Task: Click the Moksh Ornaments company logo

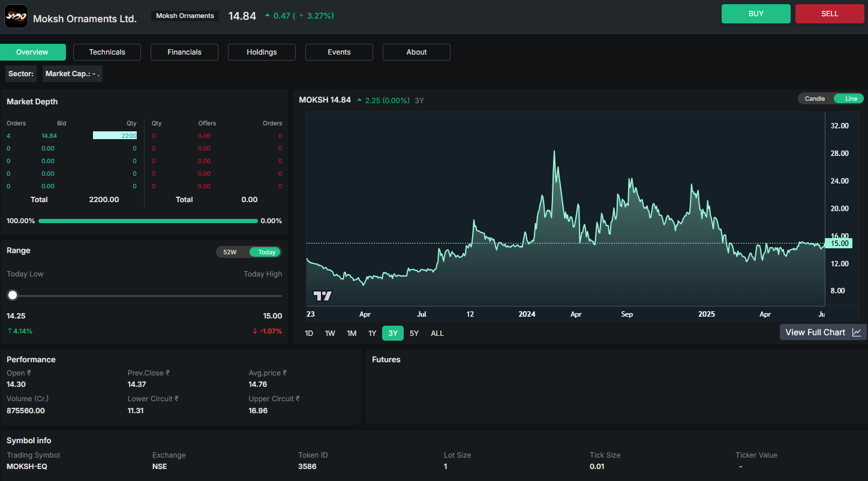Action: tap(16, 17)
